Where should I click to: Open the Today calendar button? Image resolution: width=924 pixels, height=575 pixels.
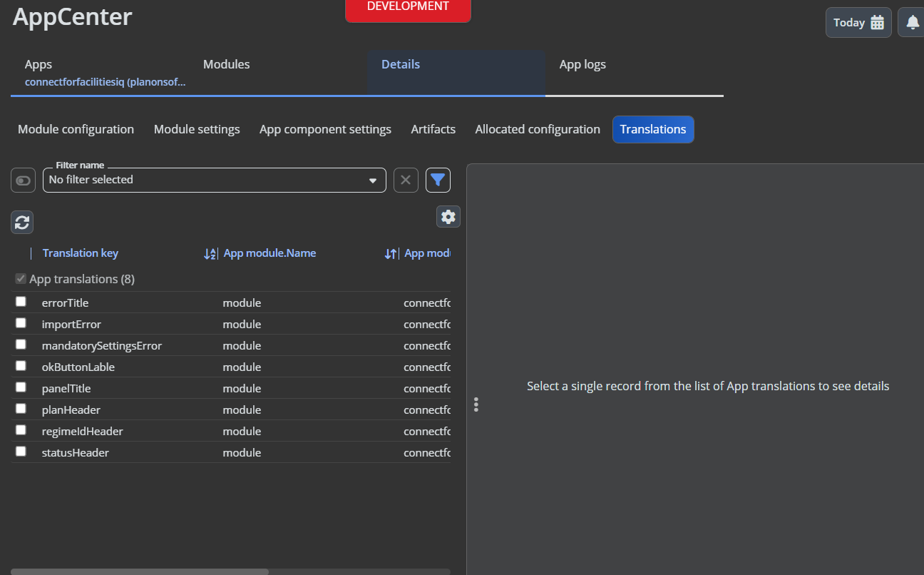coord(858,22)
